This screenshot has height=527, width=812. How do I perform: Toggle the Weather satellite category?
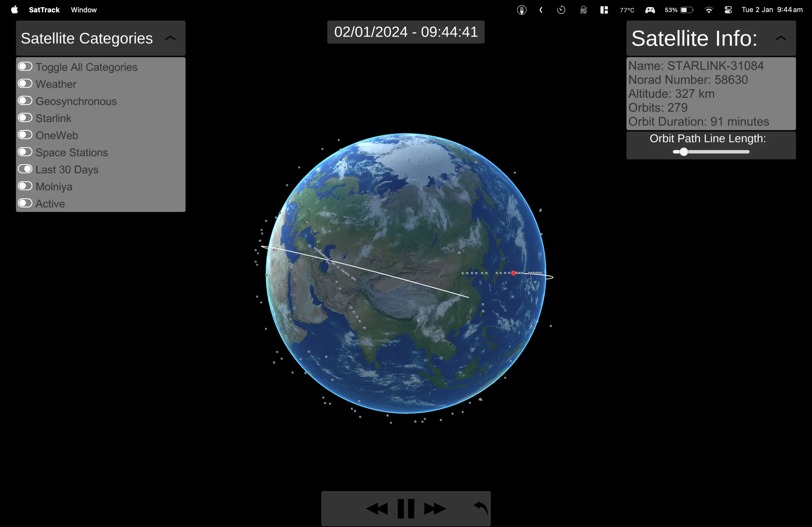[26, 84]
